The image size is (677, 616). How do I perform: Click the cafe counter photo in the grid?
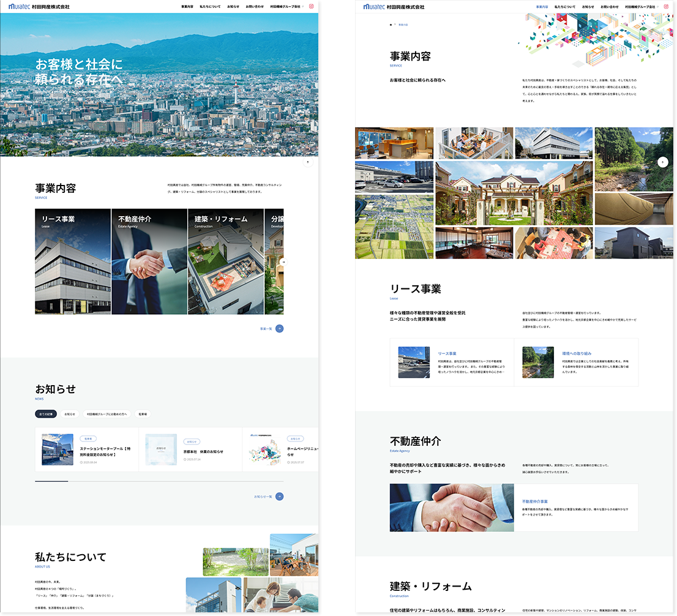pyautogui.click(x=394, y=143)
